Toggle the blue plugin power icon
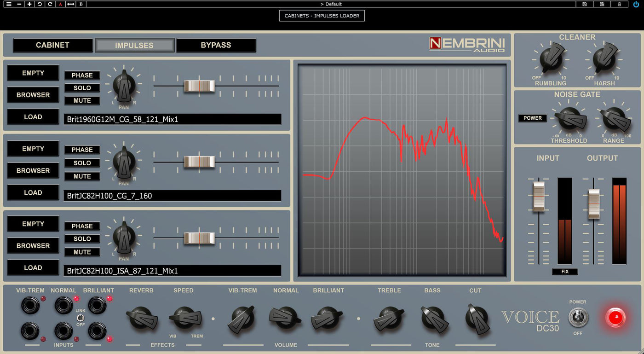 click(636, 4)
